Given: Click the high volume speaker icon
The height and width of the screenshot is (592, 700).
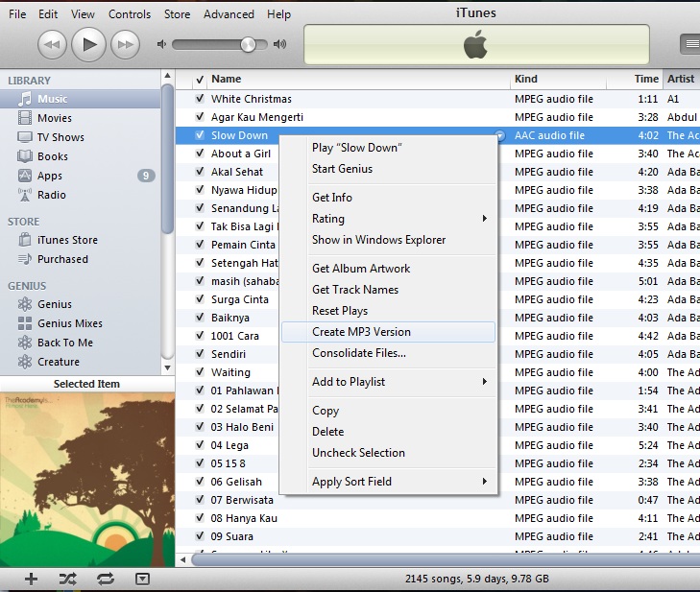Looking at the screenshot, I should click(x=280, y=44).
